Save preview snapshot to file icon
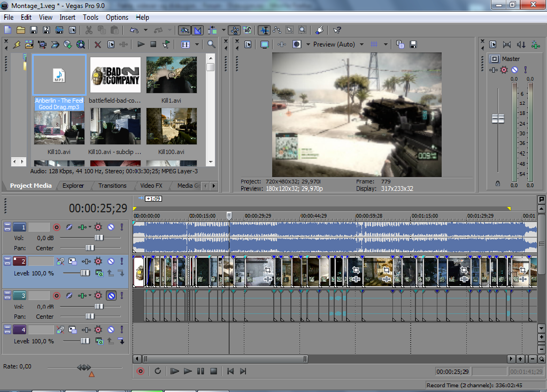Viewport: 547px width, 392px height. click(x=413, y=44)
